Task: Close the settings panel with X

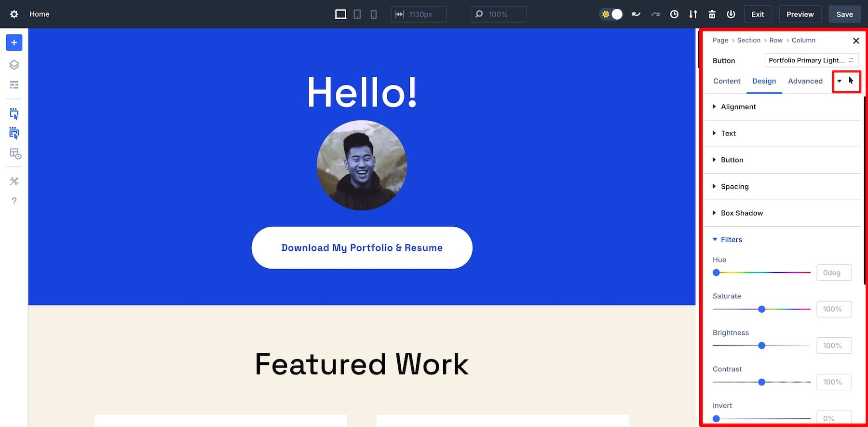Action: (856, 41)
